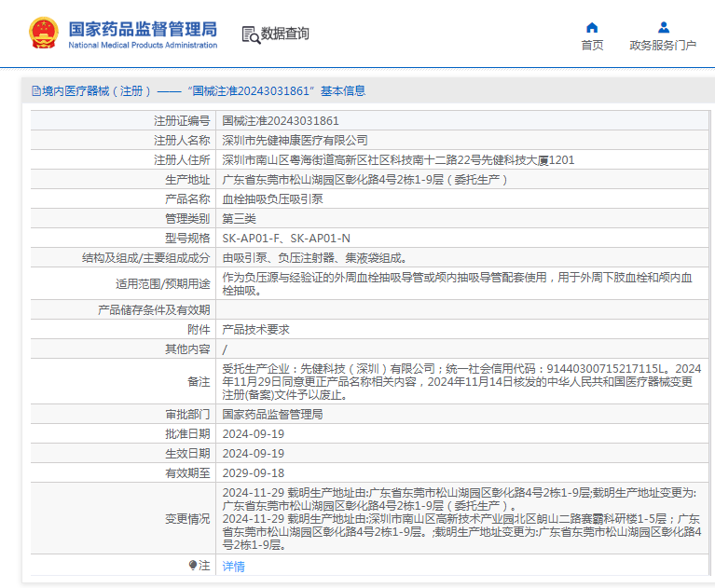Select the registration number in the 注册证编号 row
The height and width of the screenshot is (588, 715).
point(280,121)
